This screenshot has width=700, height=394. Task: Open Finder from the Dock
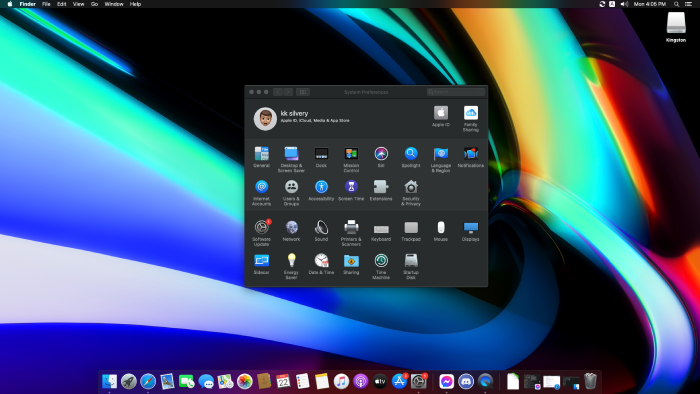(109, 381)
